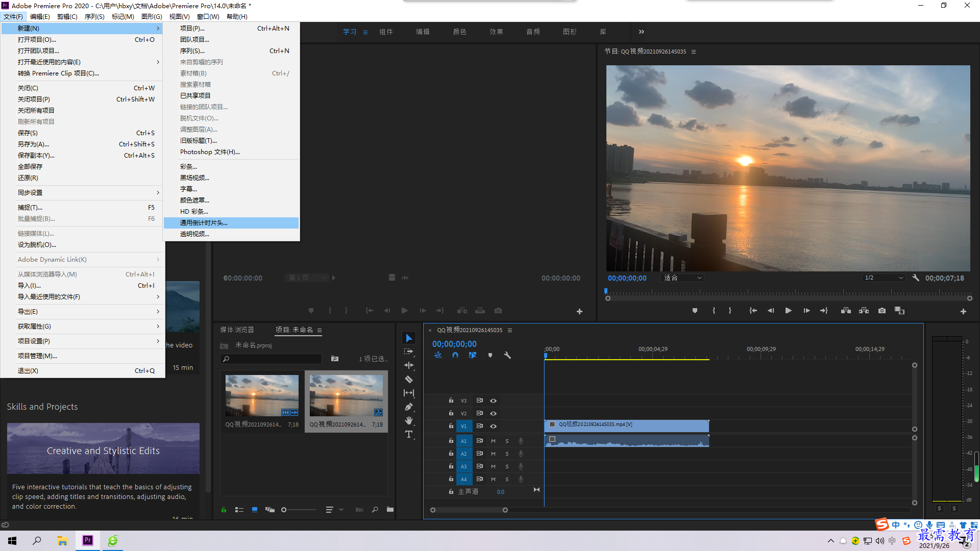This screenshot has width=980, height=551.
Task: Toggle linked selection in timeline
Action: tap(473, 355)
